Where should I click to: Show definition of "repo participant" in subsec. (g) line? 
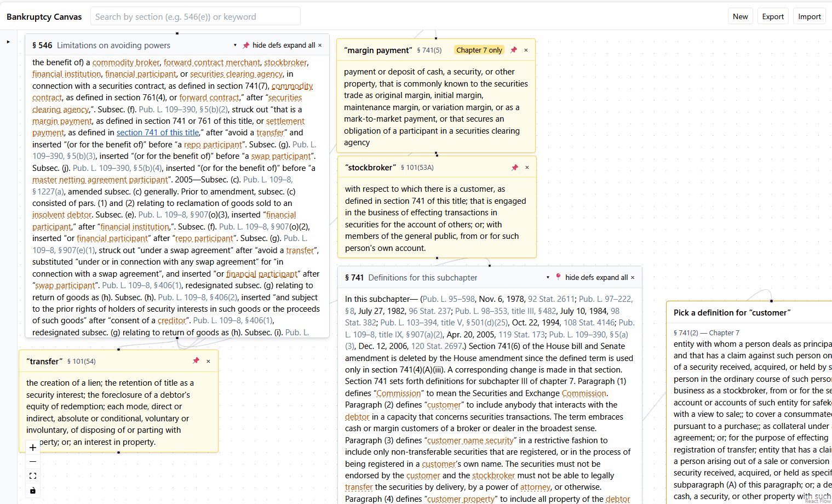pyautogui.click(x=214, y=145)
